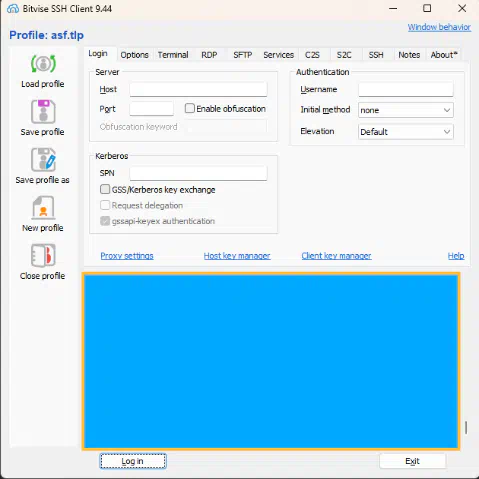
Task: Switch to the Terminal tab
Action: (173, 55)
